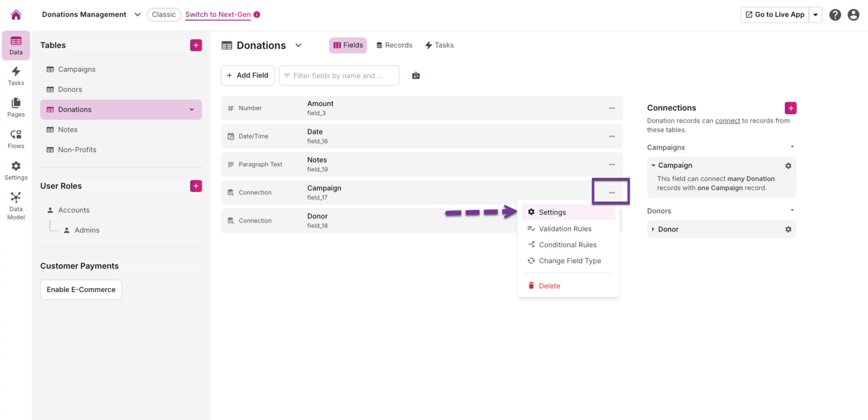Select the Tasks icon in left sidebar
Screen dimensions: 868x420
tap(16, 76)
